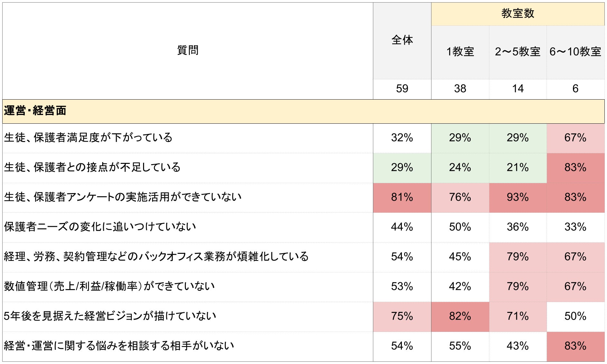Click the 82% cell in the 1教室 column
The image size is (607, 364).
click(x=460, y=316)
